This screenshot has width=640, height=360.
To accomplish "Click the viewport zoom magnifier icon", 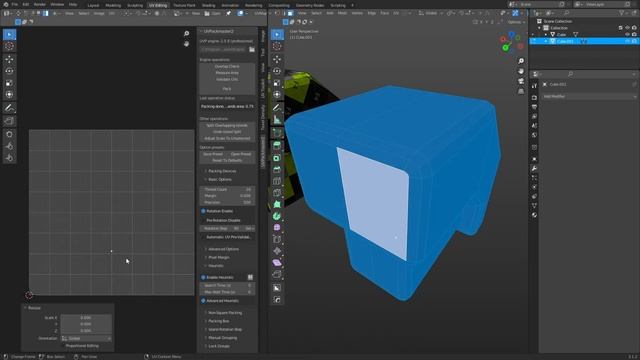I will click(x=521, y=61).
